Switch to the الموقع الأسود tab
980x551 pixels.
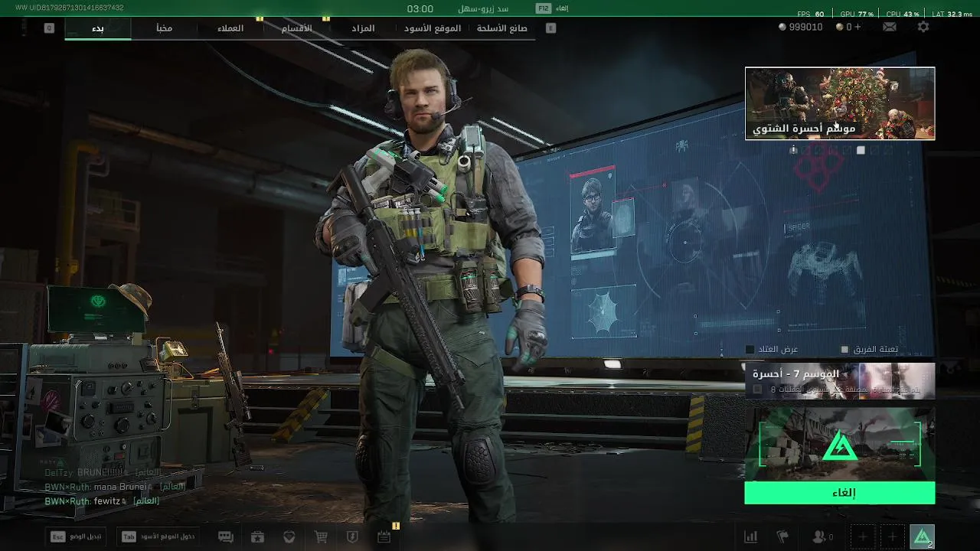click(x=433, y=28)
